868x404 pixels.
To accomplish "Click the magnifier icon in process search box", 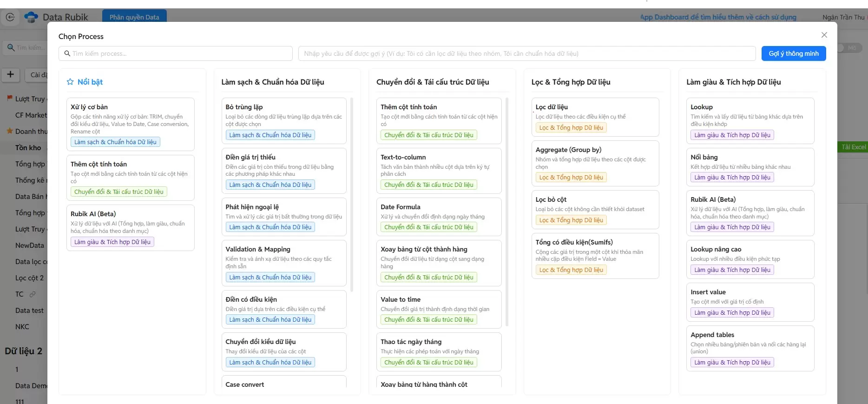I will (67, 53).
